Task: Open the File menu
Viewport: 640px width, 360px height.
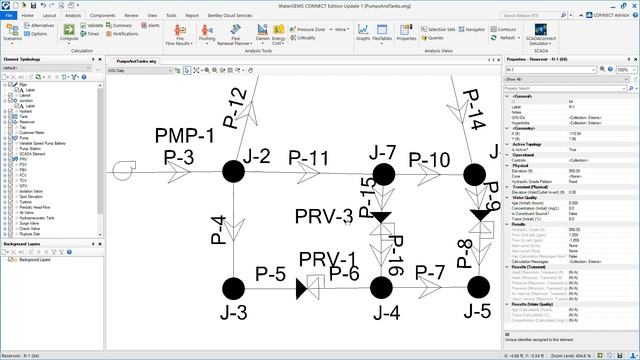Action: coord(9,16)
